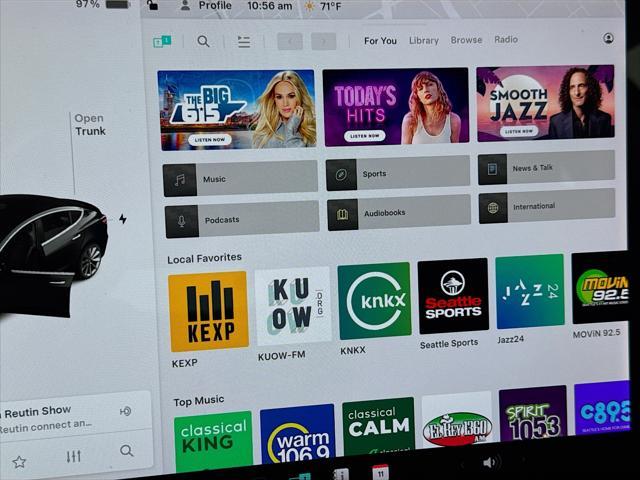This screenshot has height=480, width=640.
Task: Switch to the For You tab
Action: pos(380,41)
